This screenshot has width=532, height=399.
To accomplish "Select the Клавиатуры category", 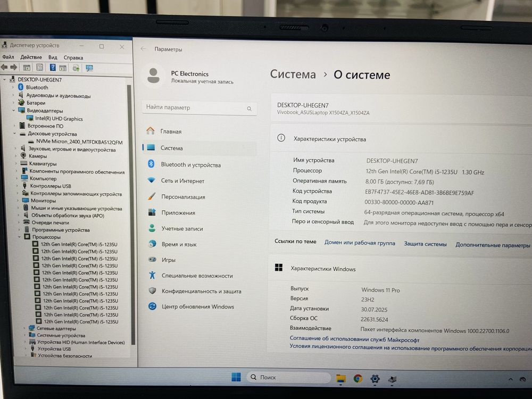I will [x=43, y=163].
